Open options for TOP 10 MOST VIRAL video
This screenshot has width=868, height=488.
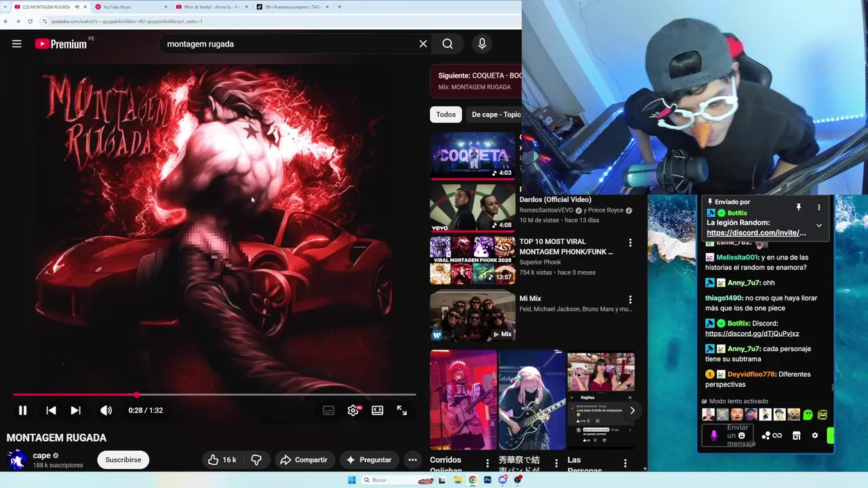click(630, 243)
